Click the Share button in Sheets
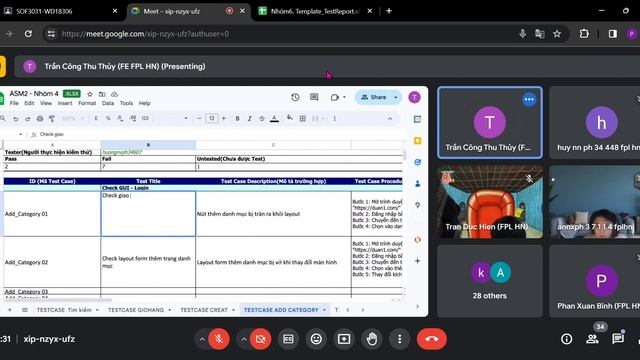This screenshot has width=640, height=360. pos(374,97)
